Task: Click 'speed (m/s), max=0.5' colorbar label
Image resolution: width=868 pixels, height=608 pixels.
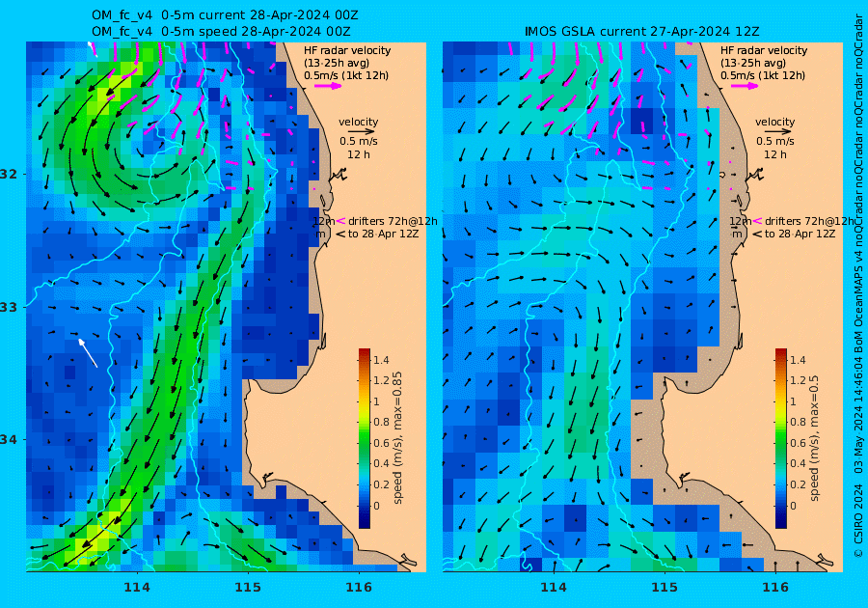Action: pos(814,438)
